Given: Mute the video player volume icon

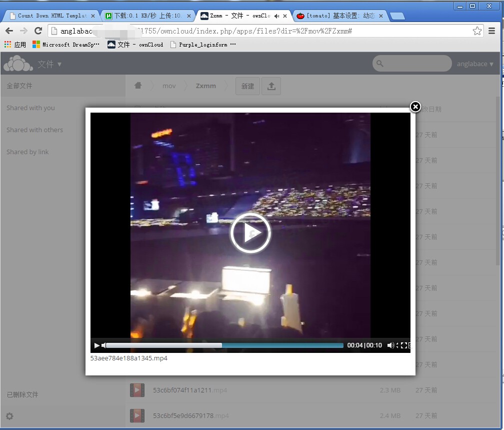Looking at the screenshot, I should (x=390, y=345).
